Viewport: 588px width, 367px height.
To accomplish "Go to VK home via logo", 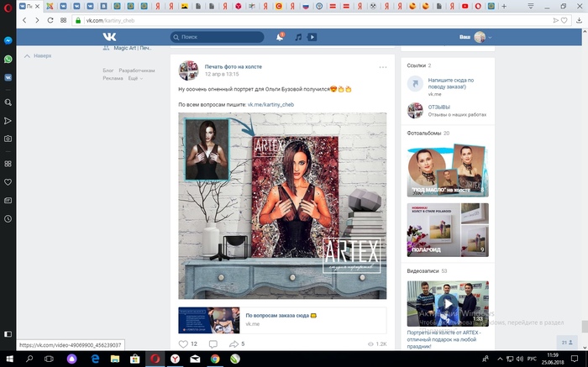I will pyautogui.click(x=110, y=37).
